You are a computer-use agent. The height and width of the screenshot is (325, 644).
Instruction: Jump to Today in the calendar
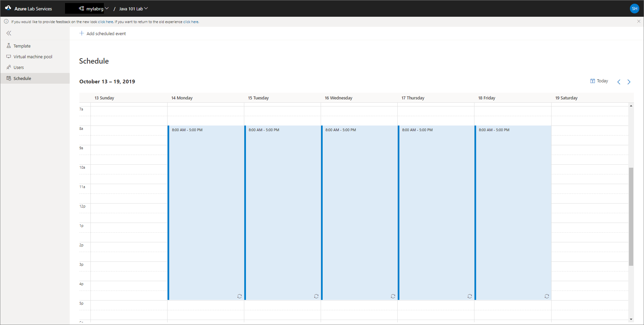click(602, 81)
